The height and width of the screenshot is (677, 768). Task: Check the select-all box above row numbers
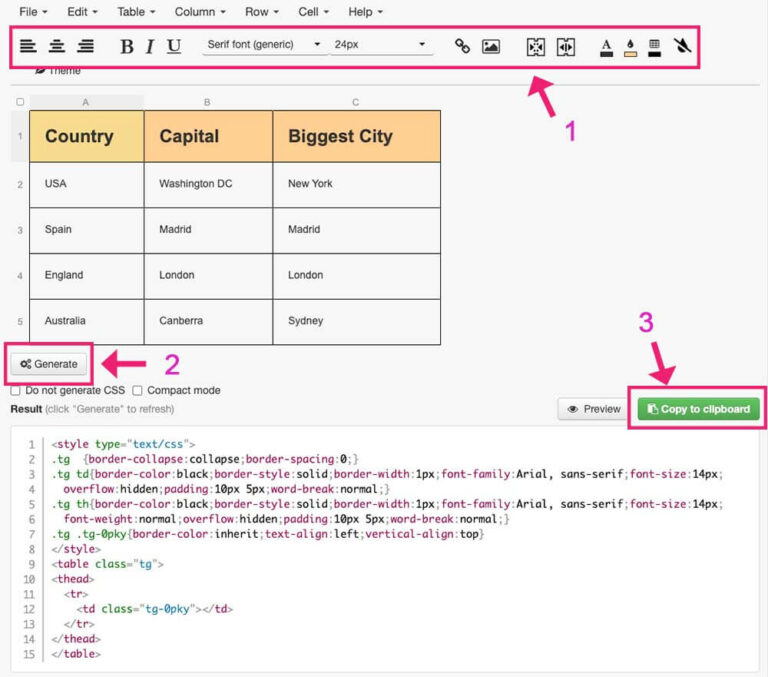[x=20, y=102]
